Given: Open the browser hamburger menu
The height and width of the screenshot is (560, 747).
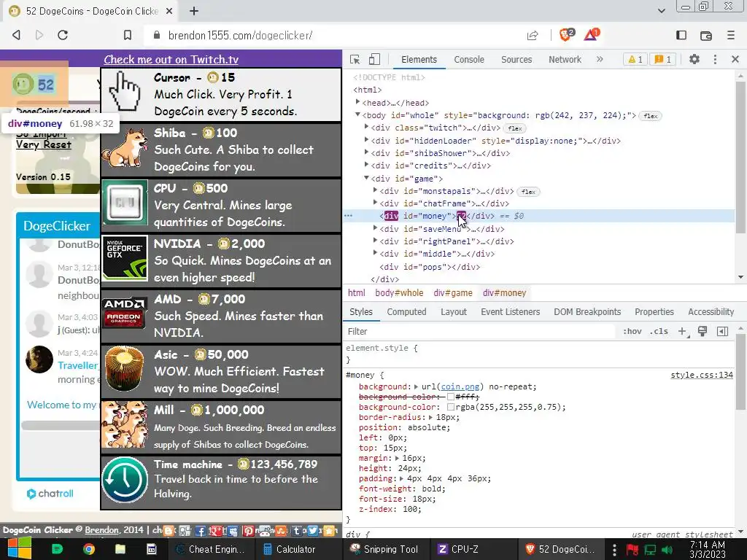Looking at the screenshot, I should (x=731, y=35).
